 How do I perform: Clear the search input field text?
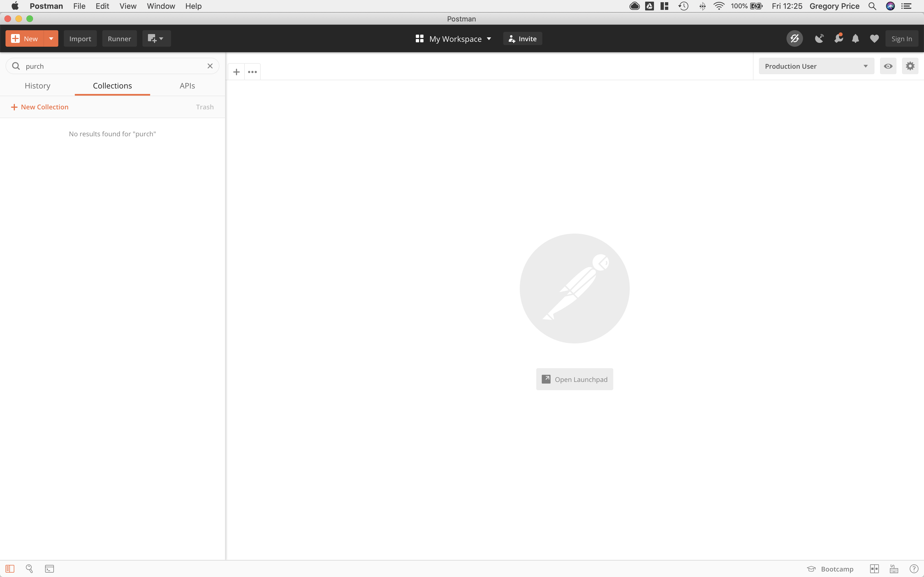tap(210, 66)
